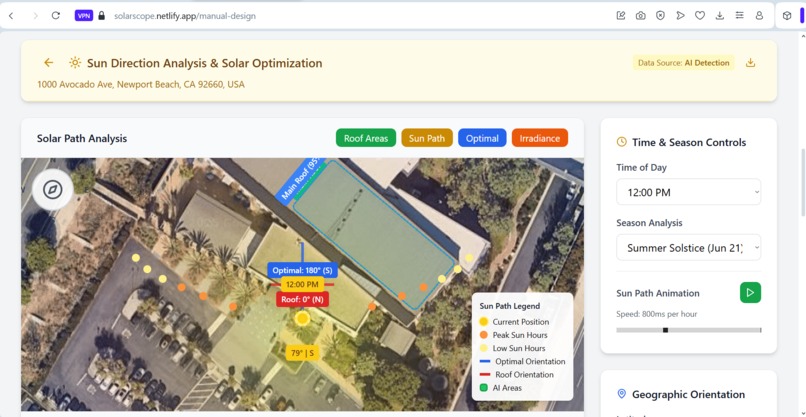Screen dimensions: 806x417
Task: Click the Data Source AI Detection badge
Action: (683, 63)
